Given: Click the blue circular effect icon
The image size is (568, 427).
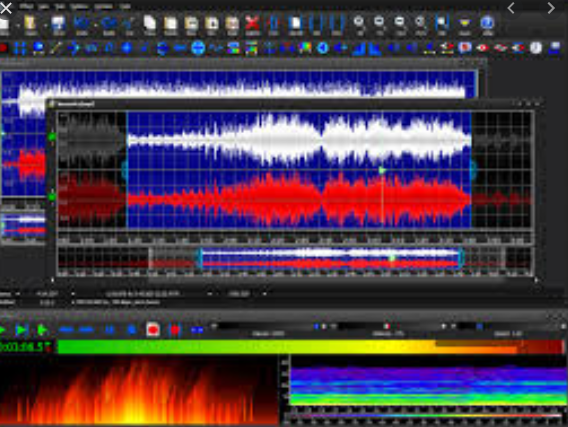Looking at the screenshot, I should [x=198, y=48].
